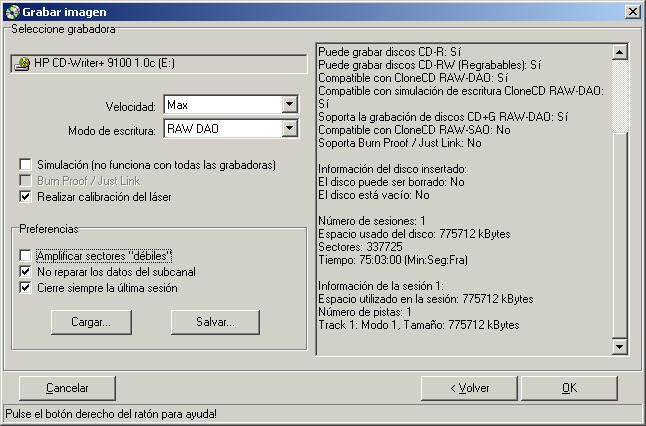Image resolution: width=646 pixels, height=426 pixels.
Task: Click the RAW DAO write mode field
Action: tap(223, 129)
